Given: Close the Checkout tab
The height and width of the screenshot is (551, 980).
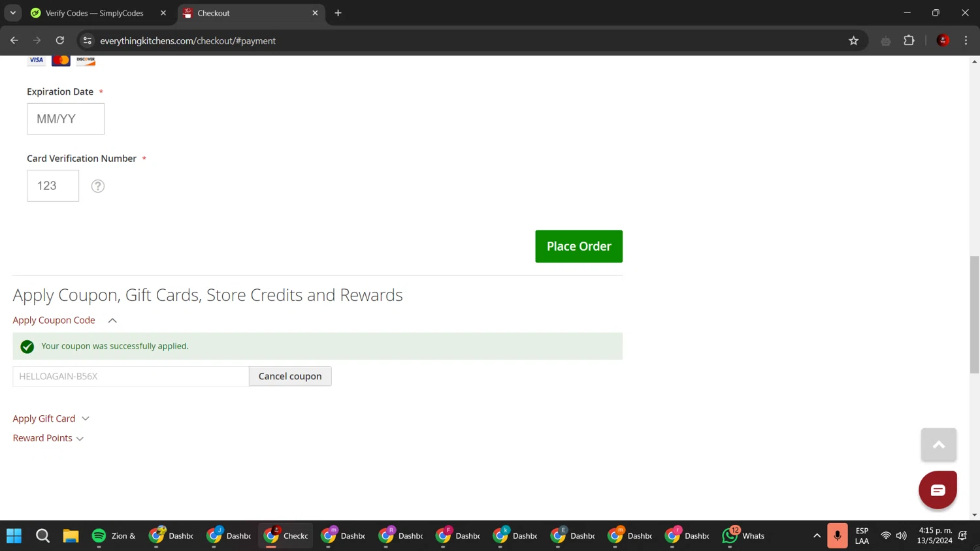Looking at the screenshot, I should click(x=315, y=13).
